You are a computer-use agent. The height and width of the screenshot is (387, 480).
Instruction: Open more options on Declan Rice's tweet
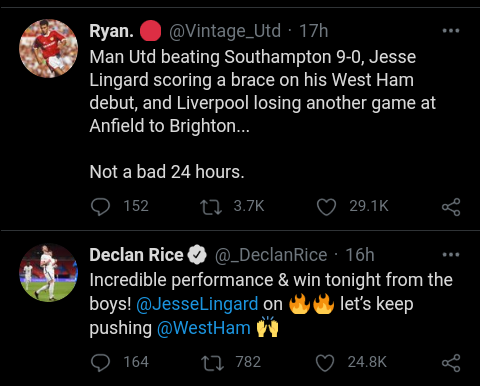[451, 255]
